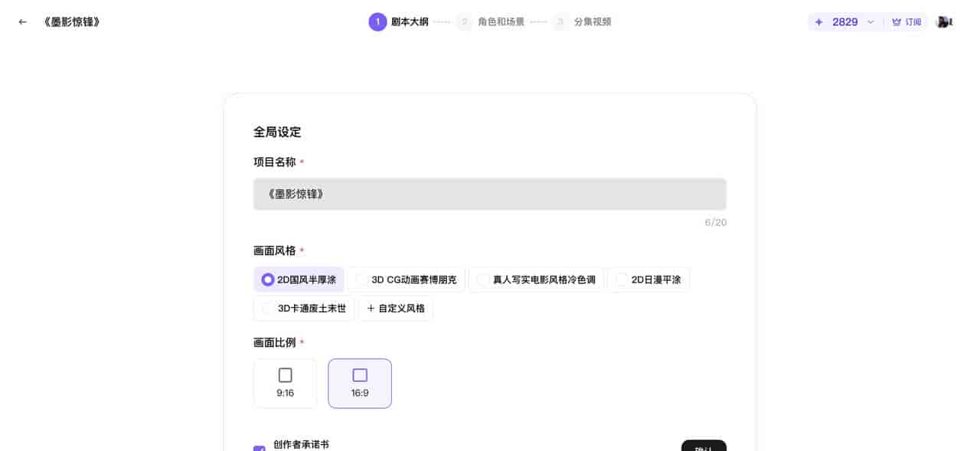
Task: Open the user avatar at top right
Action: click(x=943, y=21)
